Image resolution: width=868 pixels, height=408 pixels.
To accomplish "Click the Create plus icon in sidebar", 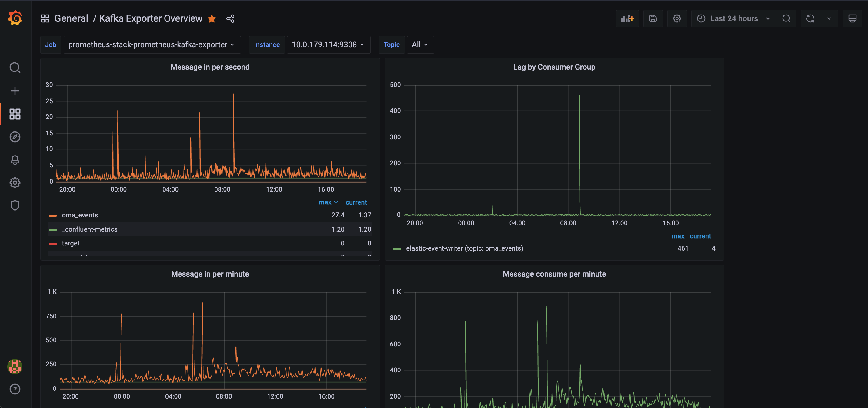I will tap(15, 91).
